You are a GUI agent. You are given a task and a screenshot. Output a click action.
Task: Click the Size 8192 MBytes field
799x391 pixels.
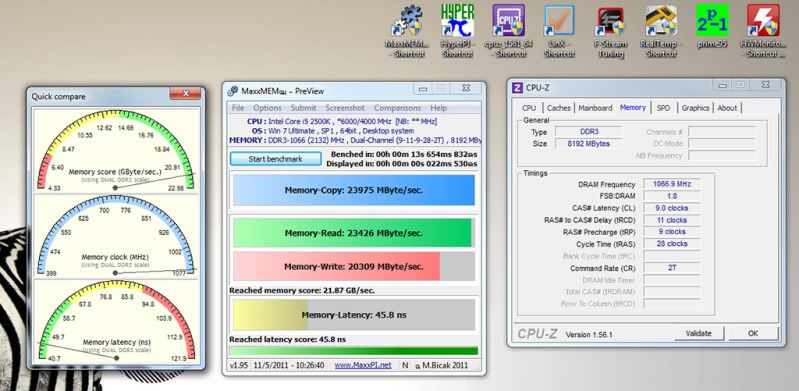pos(588,144)
